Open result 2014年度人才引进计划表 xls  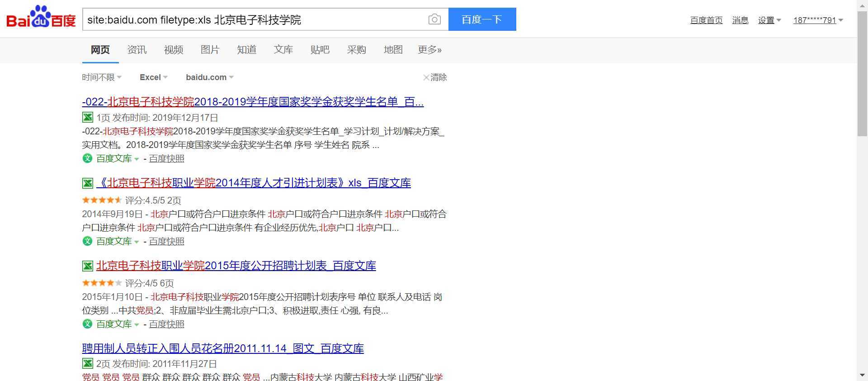[254, 183]
